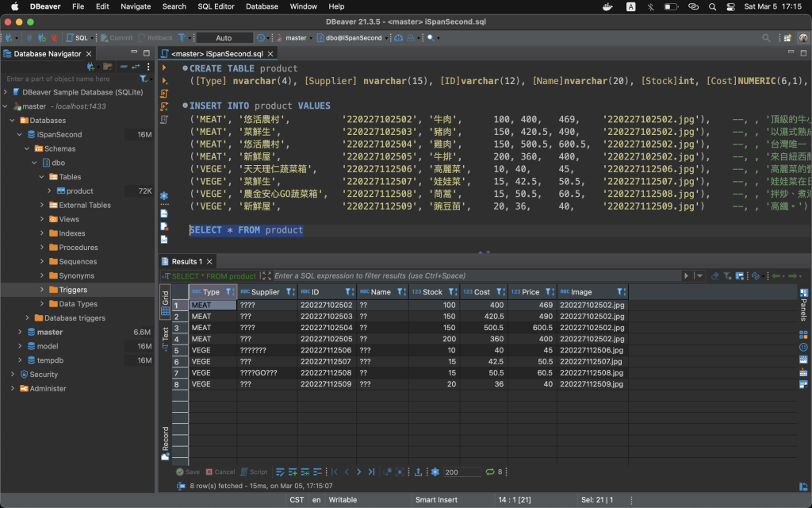Viewport: 812px width, 508px height.
Task: Open the Auto transaction mode dropdown
Action: pyautogui.click(x=224, y=37)
